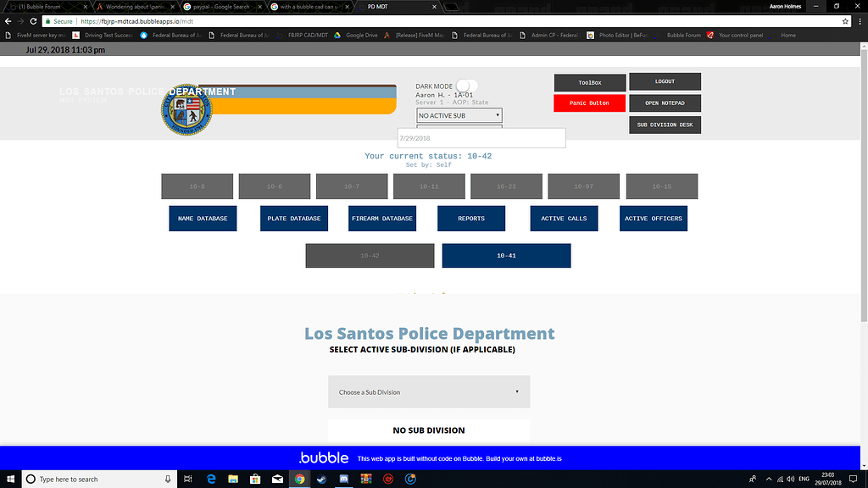The height and width of the screenshot is (488, 868).
Task: Click the LSPD department badge seal
Action: (x=186, y=108)
